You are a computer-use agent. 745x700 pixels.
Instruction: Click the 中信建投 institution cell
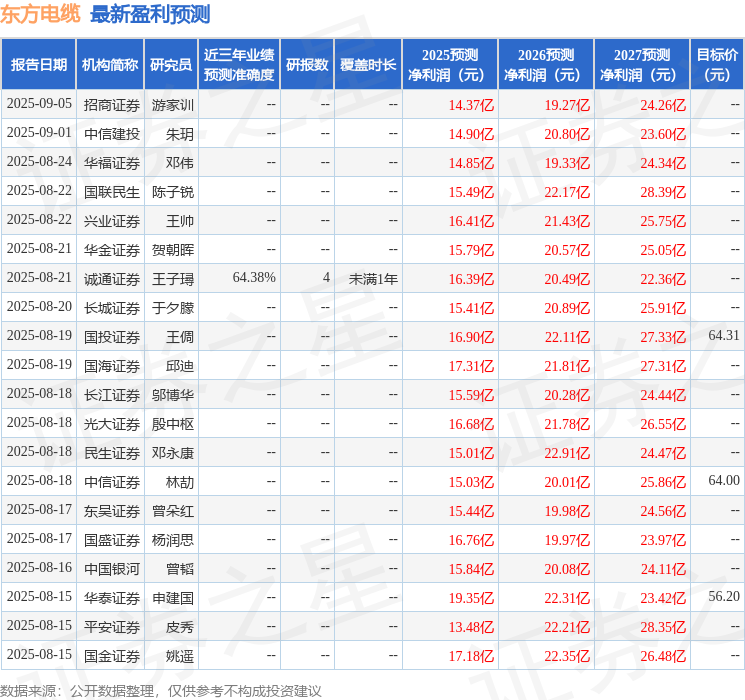[x=112, y=134]
